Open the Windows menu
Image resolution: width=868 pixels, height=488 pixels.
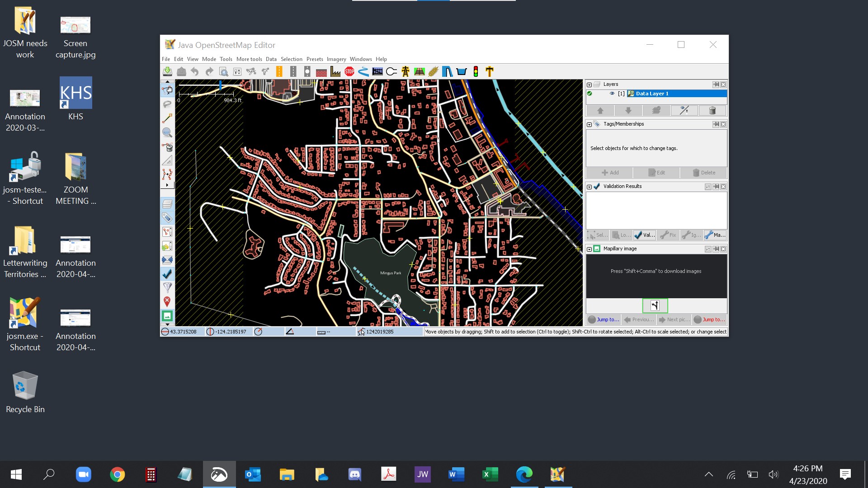click(361, 59)
